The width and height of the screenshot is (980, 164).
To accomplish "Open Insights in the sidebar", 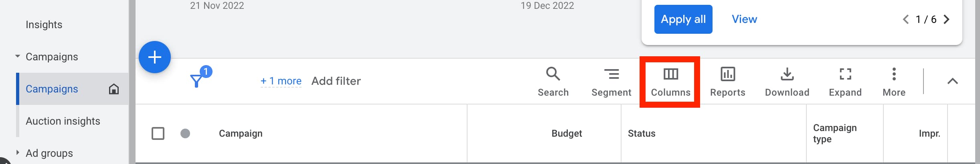I will click(44, 25).
